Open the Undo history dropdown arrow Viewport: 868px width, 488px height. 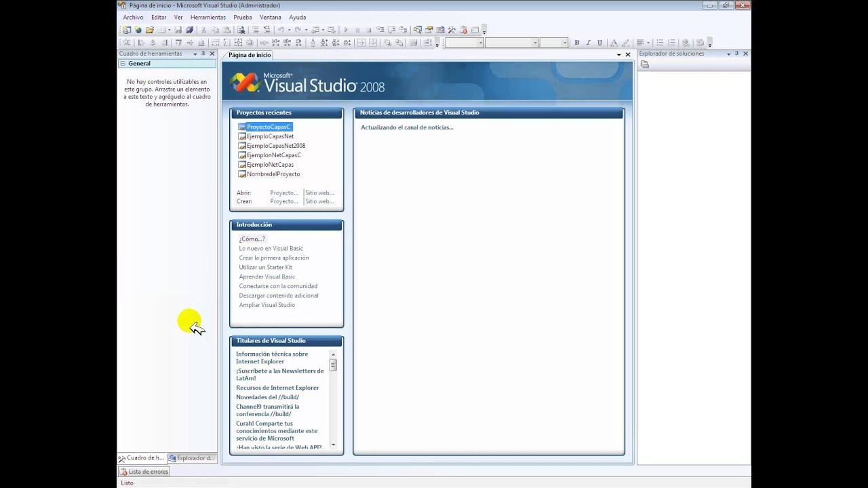click(289, 30)
